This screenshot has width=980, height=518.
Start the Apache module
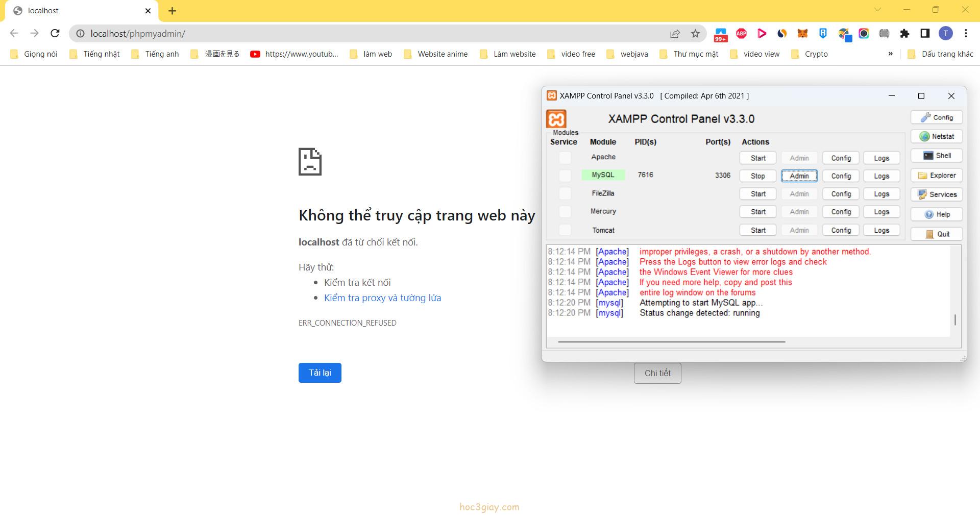(x=758, y=158)
